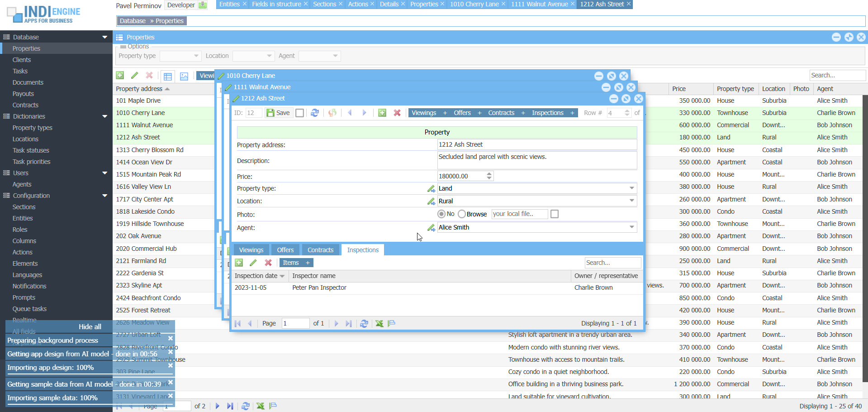Image resolution: width=868 pixels, height=412 pixels.
Task: Click the Search field in the Inspections grid
Action: (612, 263)
